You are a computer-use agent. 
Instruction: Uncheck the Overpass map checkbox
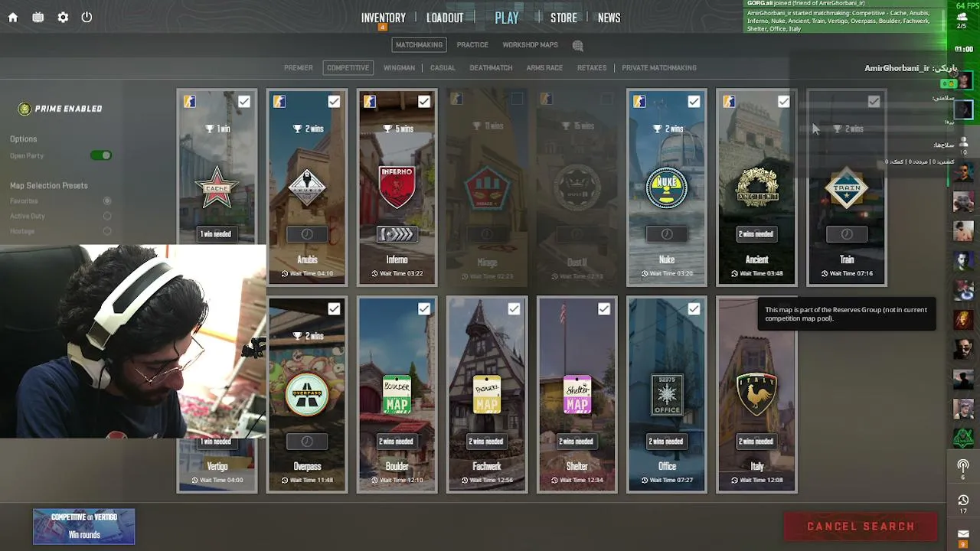(x=334, y=309)
